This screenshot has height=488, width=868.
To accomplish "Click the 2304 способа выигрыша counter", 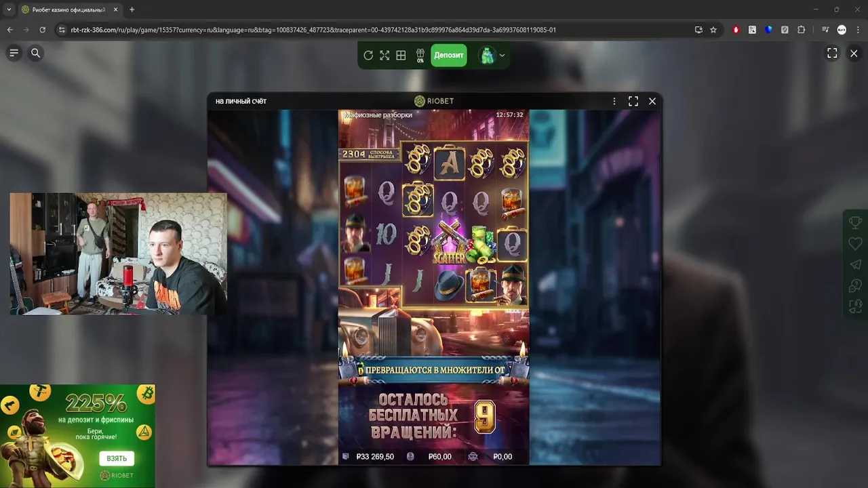I will pyautogui.click(x=370, y=154).
